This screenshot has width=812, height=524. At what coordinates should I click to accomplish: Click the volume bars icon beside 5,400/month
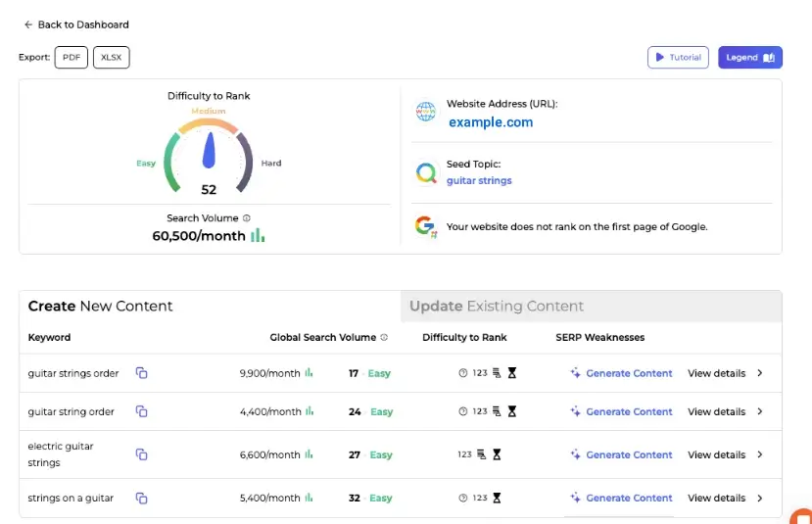coord(310,498)
